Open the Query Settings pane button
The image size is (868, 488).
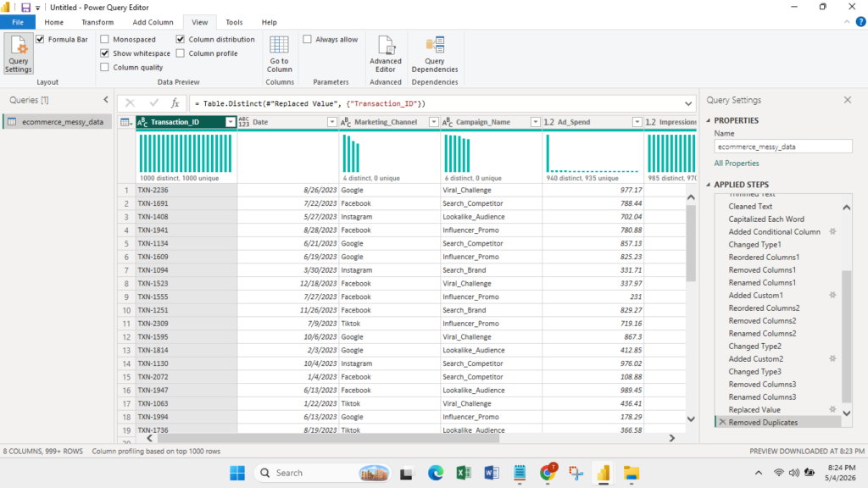tap(19, 53)
